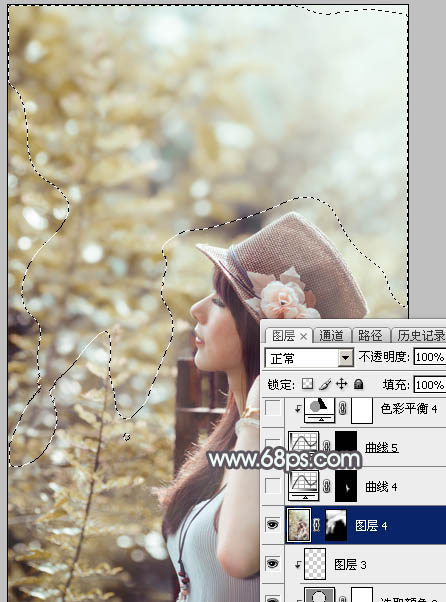Hide the 图层 3 layer

pyautogui.click(x=272, y=563)
